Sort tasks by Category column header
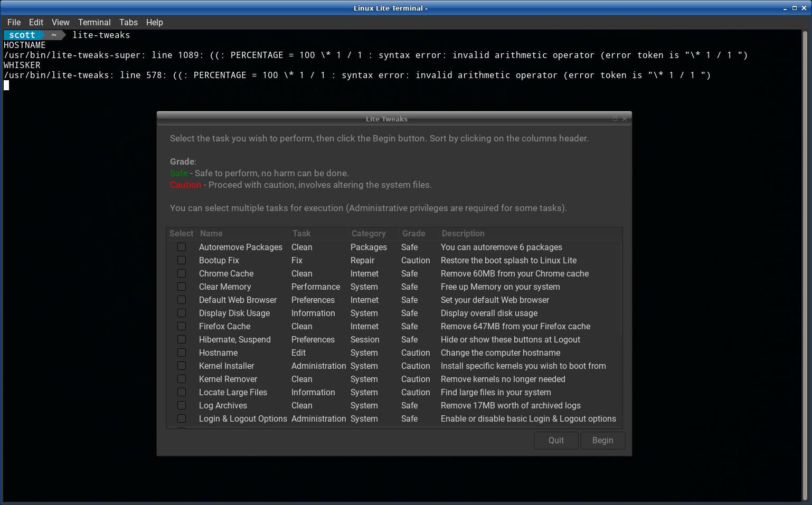Image resolution: width=812 pixels, height=505 pixels. coord(368,233)
